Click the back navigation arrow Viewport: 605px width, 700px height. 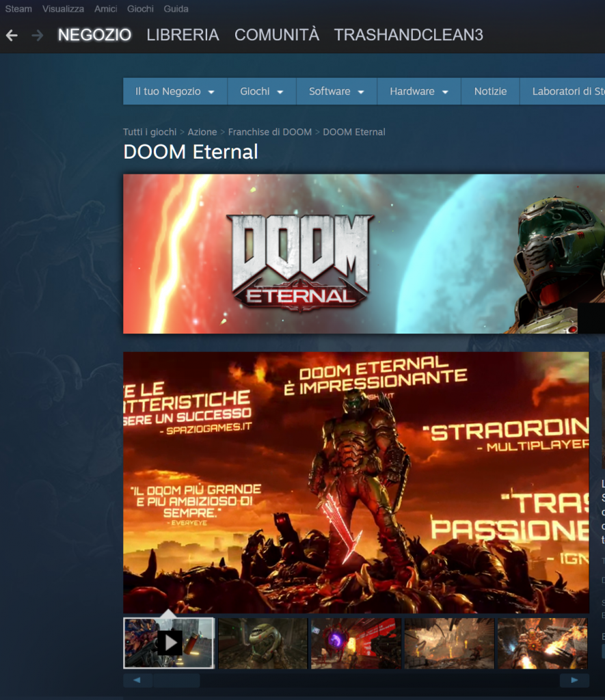(x=12, y=35)
